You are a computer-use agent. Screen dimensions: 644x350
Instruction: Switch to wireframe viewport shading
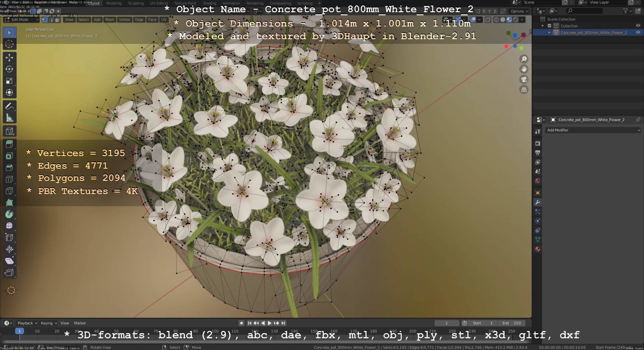pos(497,20)
